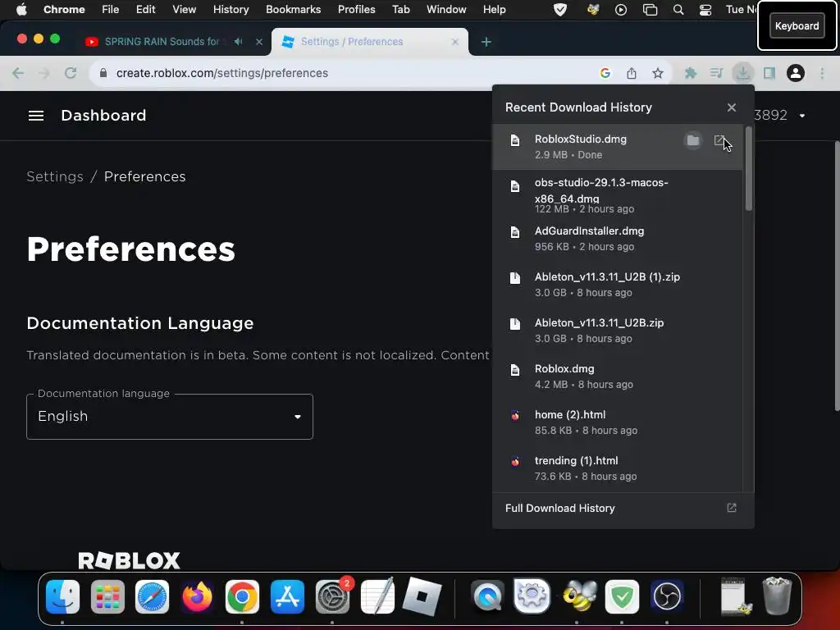Expand the account dropdown arrow near 3892
Screen dimensions: 840x630
pos(802,116)
